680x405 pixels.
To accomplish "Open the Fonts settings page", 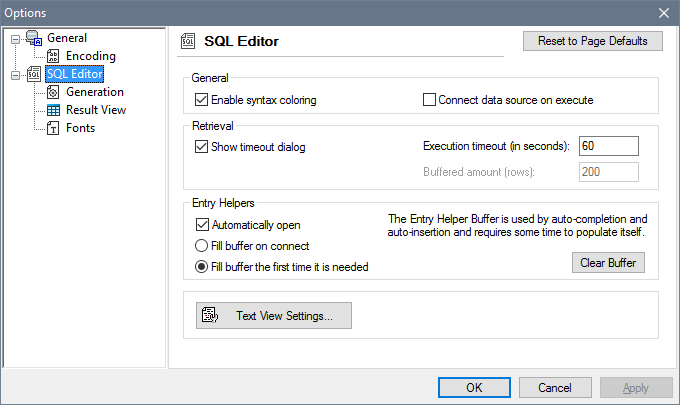I will coord(80,128).
